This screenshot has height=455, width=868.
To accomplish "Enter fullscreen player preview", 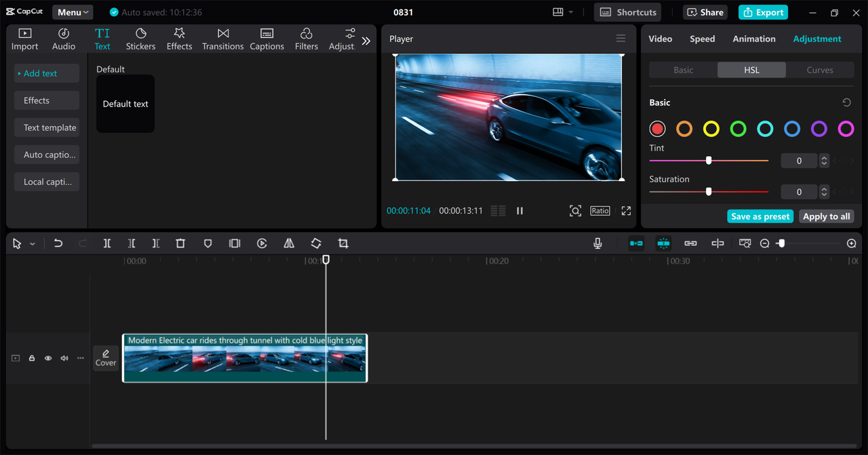I will click(x=626, y=211).
